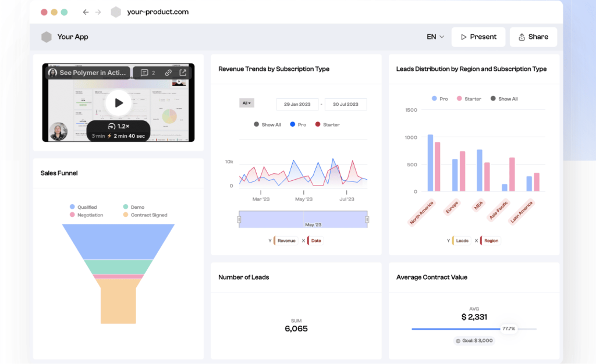Click the orange Contract Signed funnel segment
Image resolution: width=596 pixels, height=364 pixels.
(x=118, y=301)
